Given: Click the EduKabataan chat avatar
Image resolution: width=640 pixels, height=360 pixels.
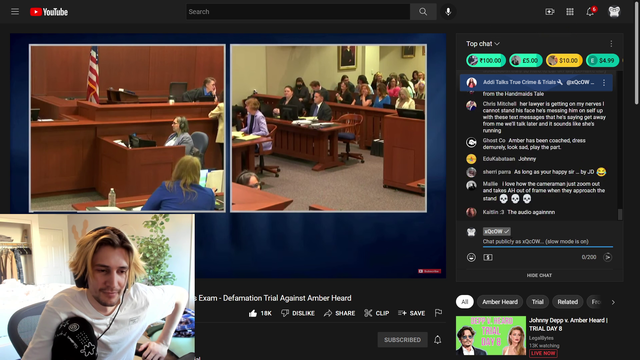Looking at the screenshot, I should pos(471,159).
